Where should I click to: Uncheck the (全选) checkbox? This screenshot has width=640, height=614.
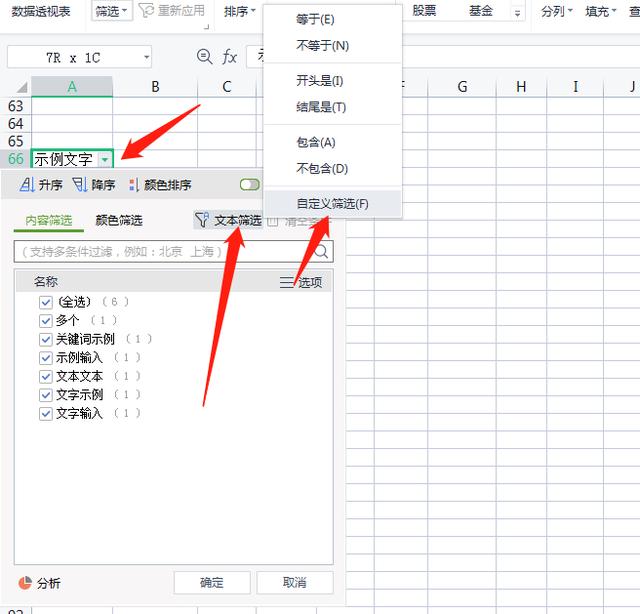tap(46, 302)
